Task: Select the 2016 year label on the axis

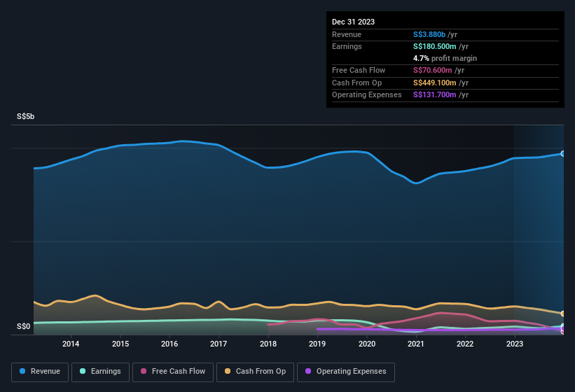Action: [x=169, y=344]
